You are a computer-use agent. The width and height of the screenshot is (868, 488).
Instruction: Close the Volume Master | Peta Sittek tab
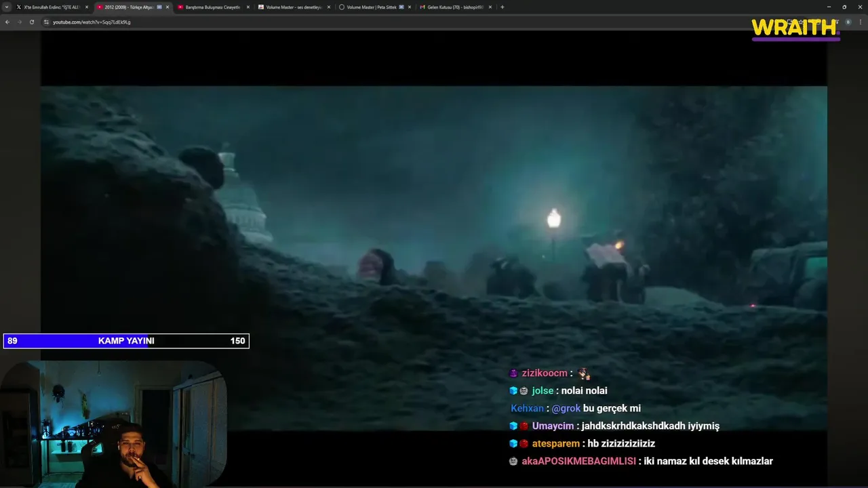point(410,7)
